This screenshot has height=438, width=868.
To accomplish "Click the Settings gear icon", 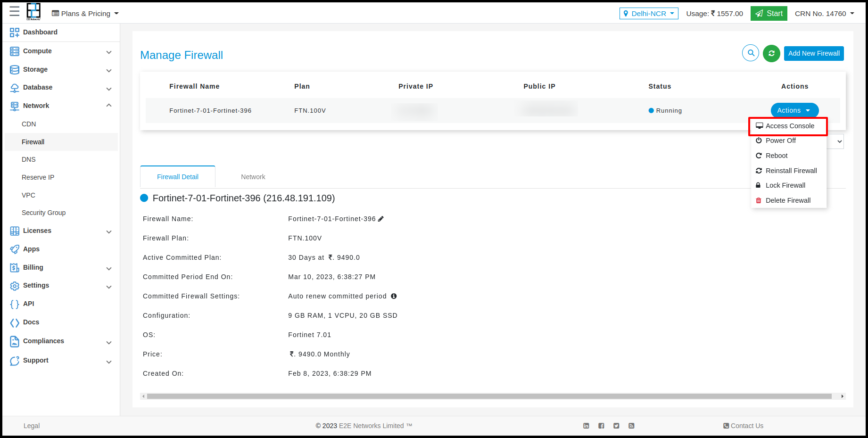I will pos(15,286).
